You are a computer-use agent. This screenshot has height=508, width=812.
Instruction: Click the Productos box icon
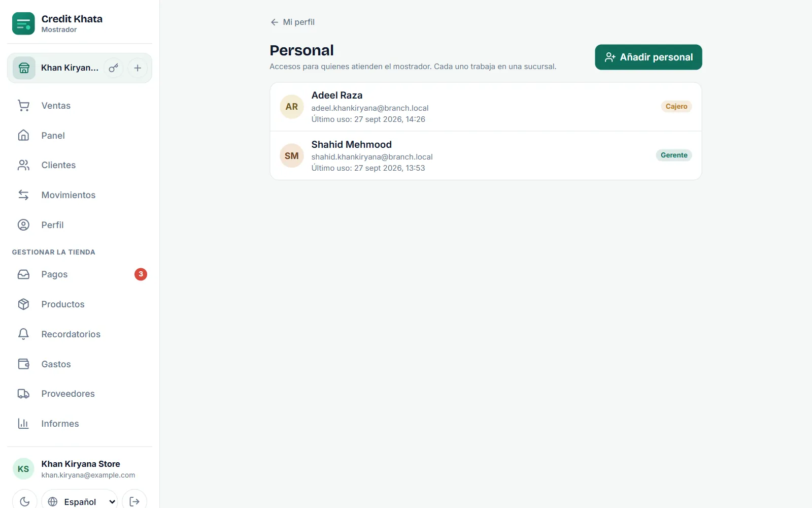click(23, 304)
